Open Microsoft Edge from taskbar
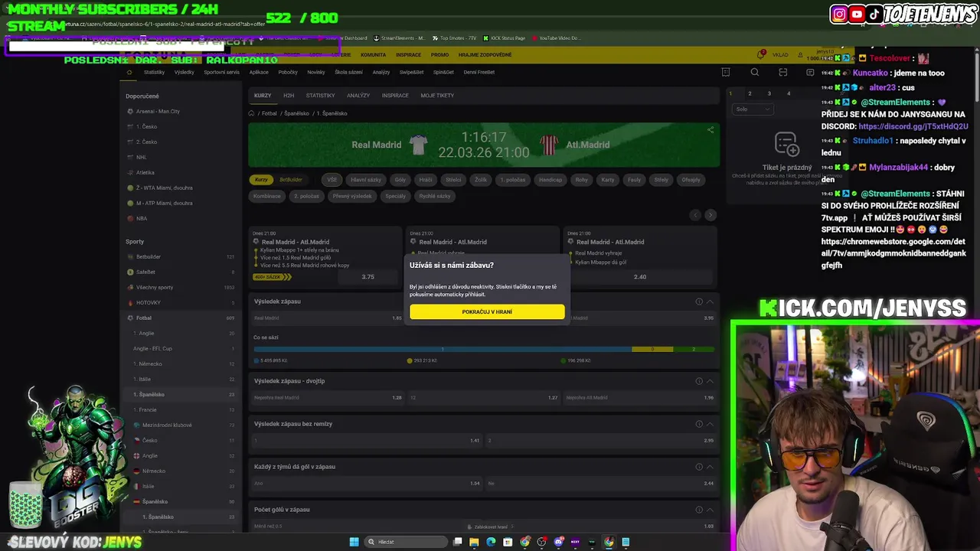The height and width of the screenshot is (551, 980). (x=491, y=542)
